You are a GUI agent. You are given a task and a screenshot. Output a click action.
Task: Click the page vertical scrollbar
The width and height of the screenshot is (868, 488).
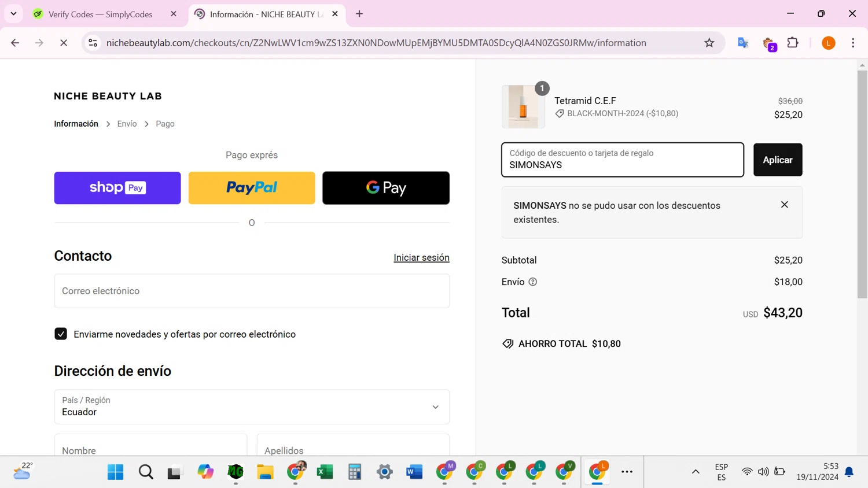[862, 185]
